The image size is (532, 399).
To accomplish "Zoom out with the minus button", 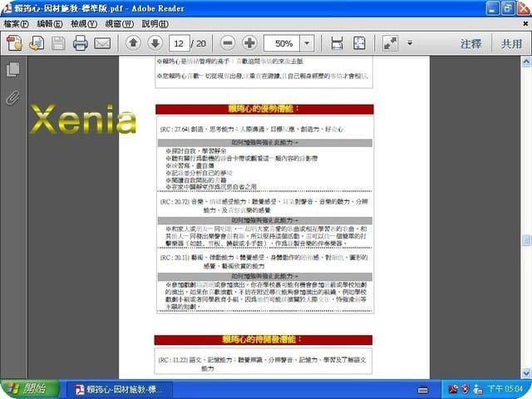I will [x=228, y=43].
